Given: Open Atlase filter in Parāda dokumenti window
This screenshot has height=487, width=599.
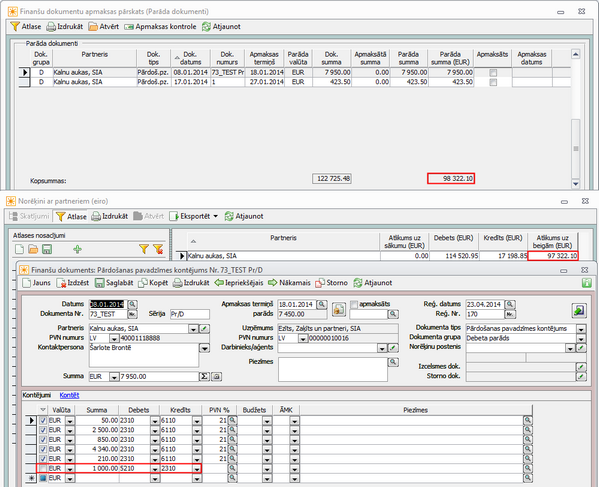Looking at the screenshot, I should [26, 27].
